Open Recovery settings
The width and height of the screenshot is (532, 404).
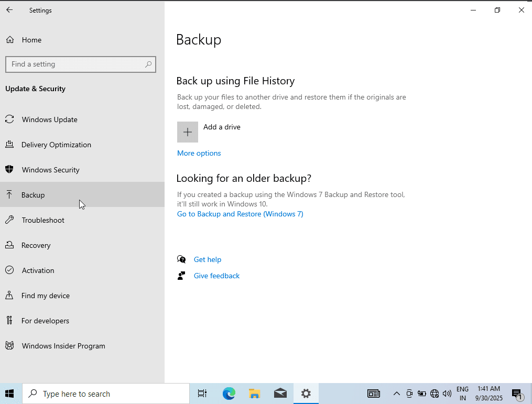(x=37, y=245)
